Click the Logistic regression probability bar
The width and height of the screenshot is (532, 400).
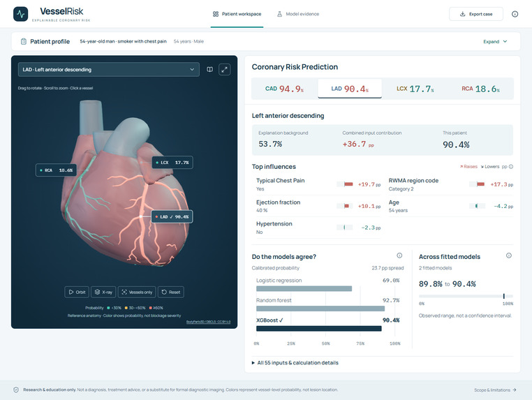tap(304, 289)
